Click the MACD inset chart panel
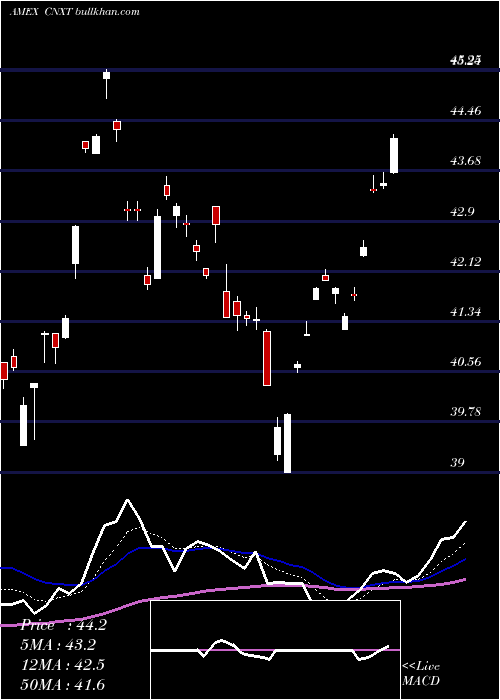Screen dimensions: 500x700 coord(275,650)
